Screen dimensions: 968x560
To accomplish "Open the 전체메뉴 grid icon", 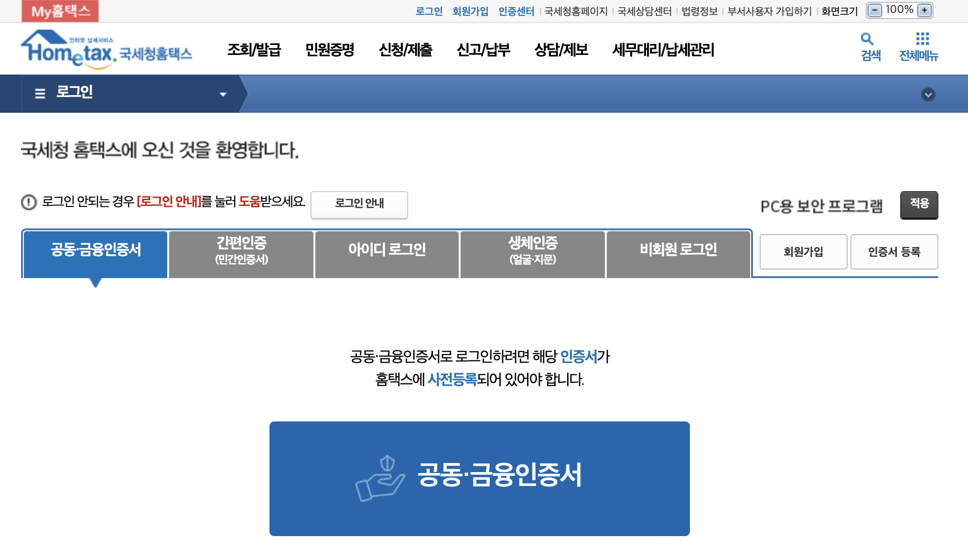I will click(922, 39).
